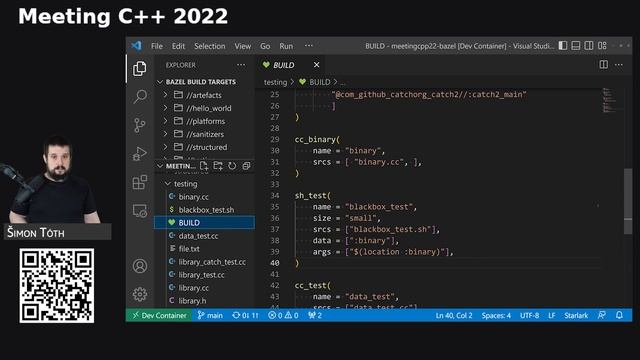Open editor more actions ellipsis
Screen dimensions: 640x360
click(x=619, y=64)
